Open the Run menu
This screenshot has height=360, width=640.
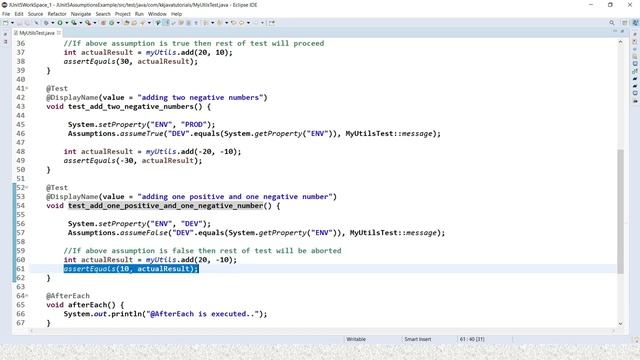[x=139, y=14]
